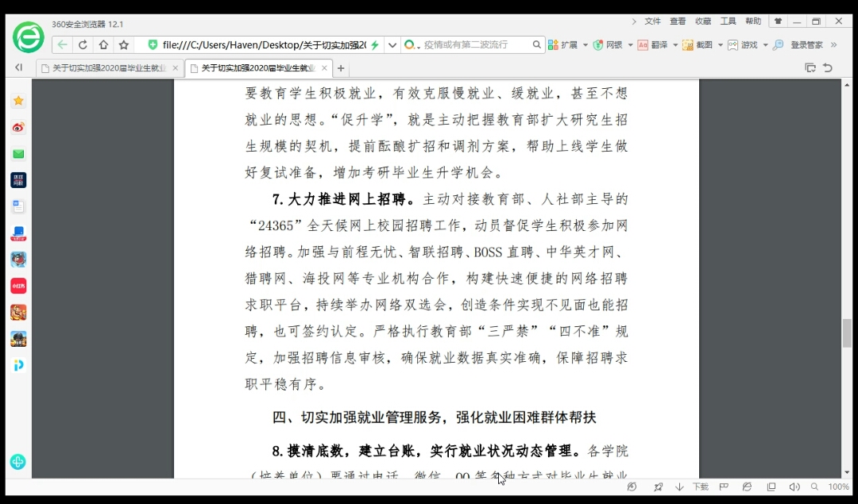This screenshot has height=504, width=858.
Task: Open the 文件 menu
Action: [x=652, y=21]
